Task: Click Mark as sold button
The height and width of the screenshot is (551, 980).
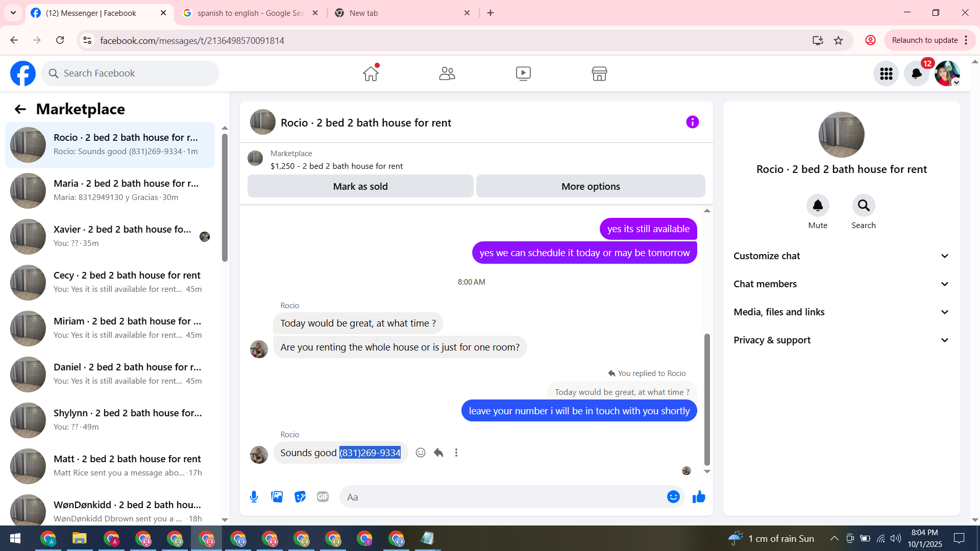Action: pyautogui.click(x=360, y=186)
